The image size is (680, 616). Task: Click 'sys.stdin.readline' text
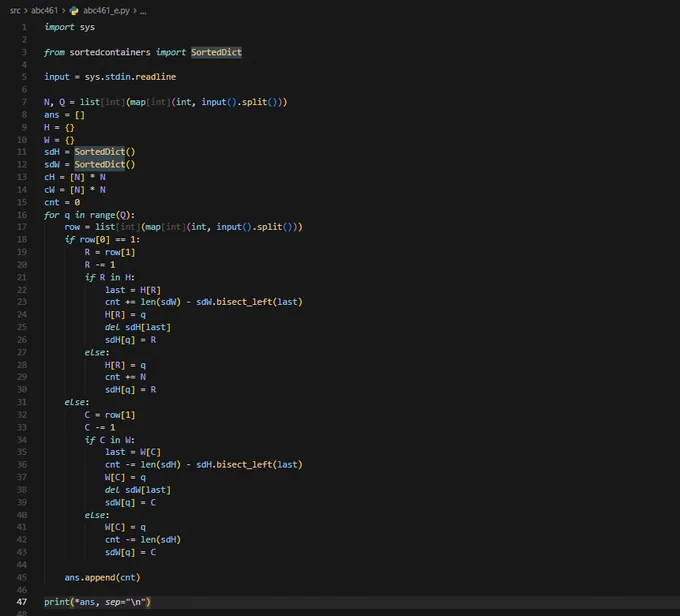(130, 77)
